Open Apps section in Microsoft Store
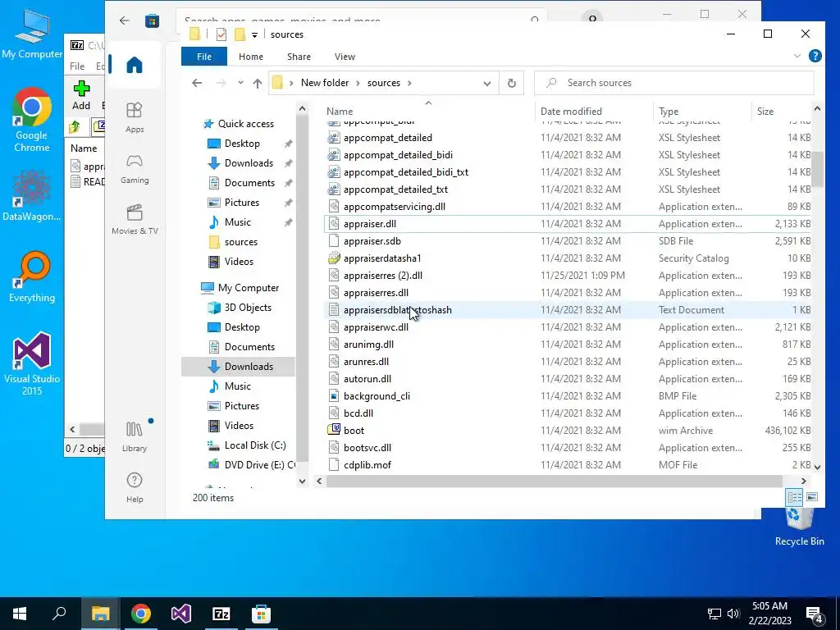This screenshot has width=840, height=630. click(135, 117)
